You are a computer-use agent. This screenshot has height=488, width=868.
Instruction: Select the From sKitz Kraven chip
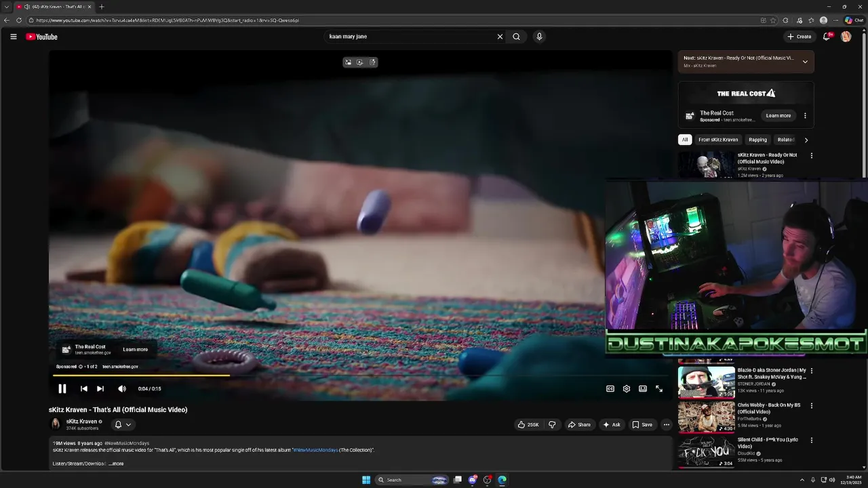pyautogui.click(x=718, y=140)
